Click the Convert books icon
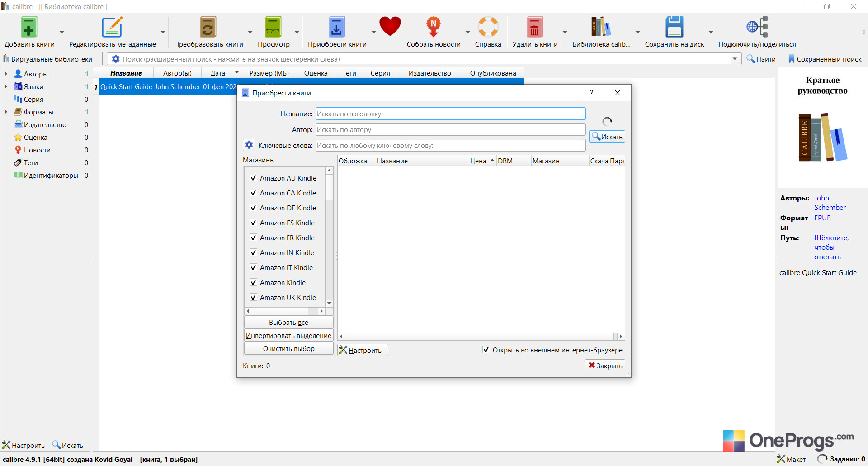868x466 pixels. [208, 27]
